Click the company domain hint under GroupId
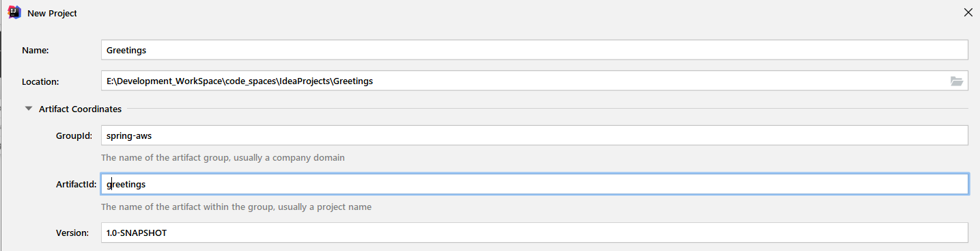980x251 pixels. coord(223,157)
